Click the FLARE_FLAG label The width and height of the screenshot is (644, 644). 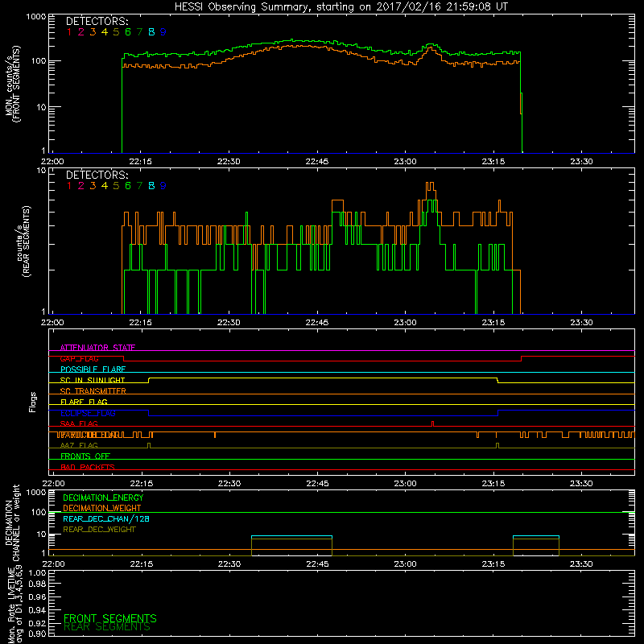click(x=84, y=402)
